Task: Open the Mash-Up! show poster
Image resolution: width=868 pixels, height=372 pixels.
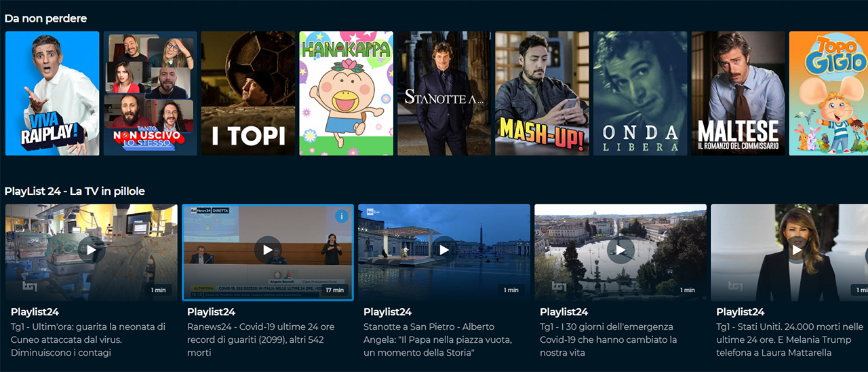Action: pyautogui.click(x=542, y=94)
